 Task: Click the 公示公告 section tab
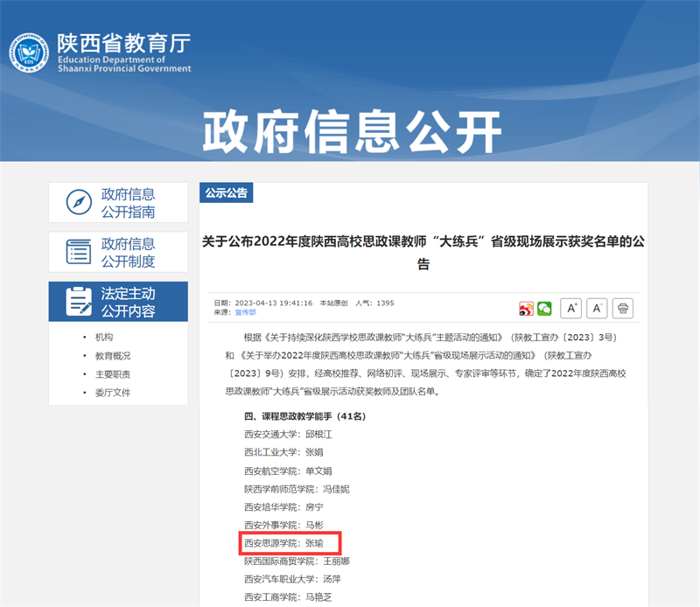227,192
